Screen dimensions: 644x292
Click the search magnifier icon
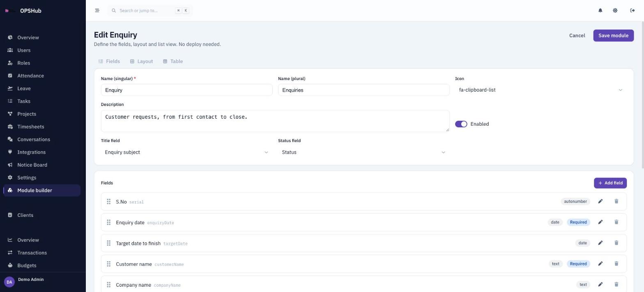114,11
